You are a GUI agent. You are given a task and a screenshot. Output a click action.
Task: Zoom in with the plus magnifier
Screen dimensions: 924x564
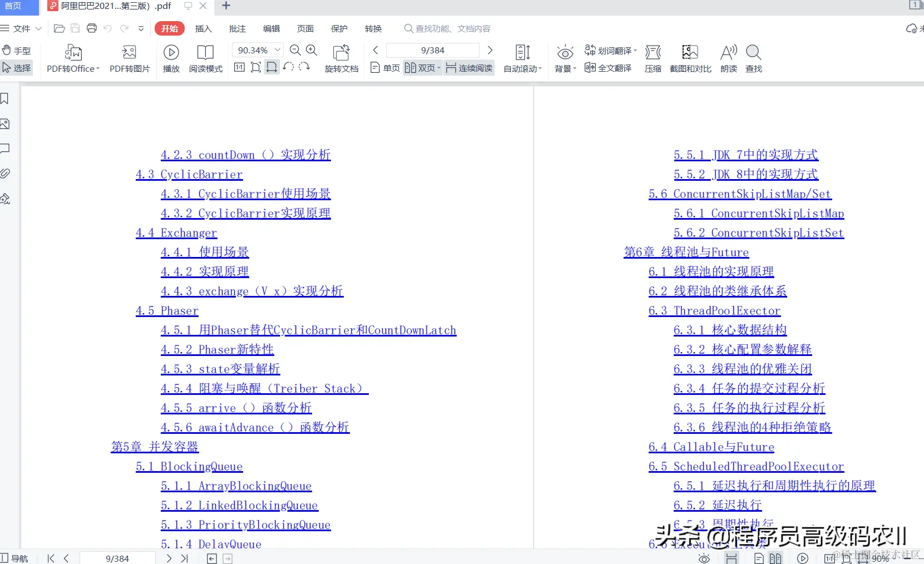click(312, 51)
